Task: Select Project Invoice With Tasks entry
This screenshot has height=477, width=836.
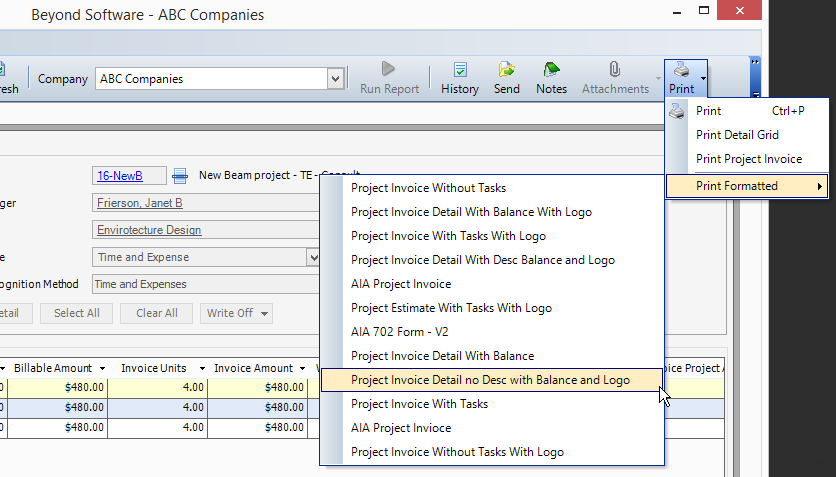Action: pyautogui.click(x=492, y=404)
